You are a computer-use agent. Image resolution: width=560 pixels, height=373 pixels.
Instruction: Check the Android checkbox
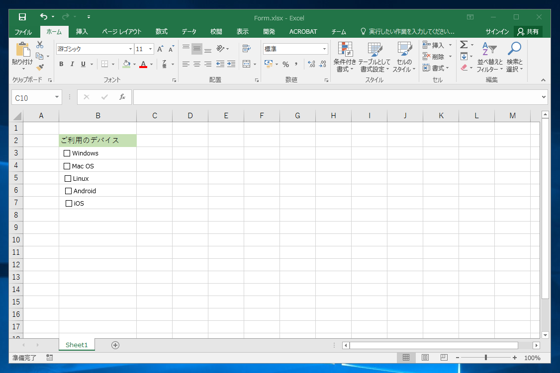pyautogui.click(x=68, y=191)
